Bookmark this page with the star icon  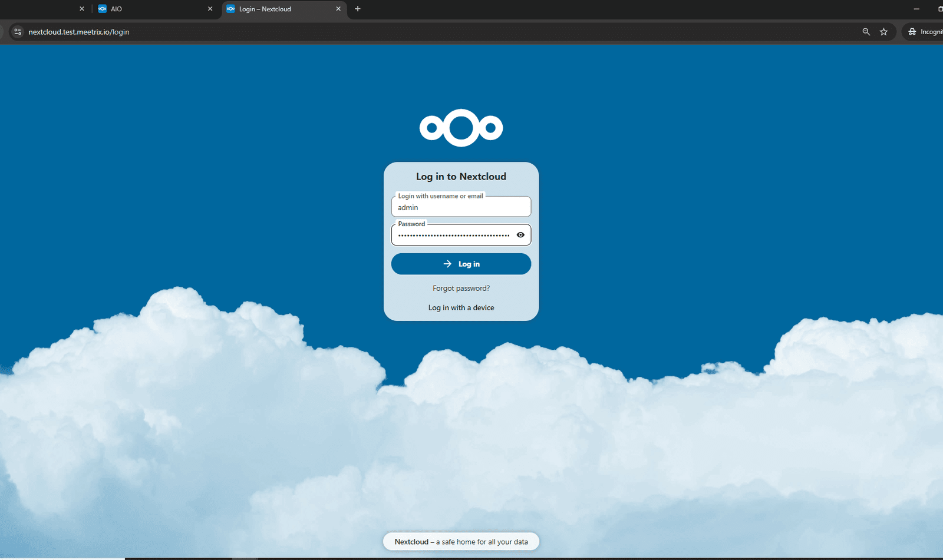tap(883, 32)
